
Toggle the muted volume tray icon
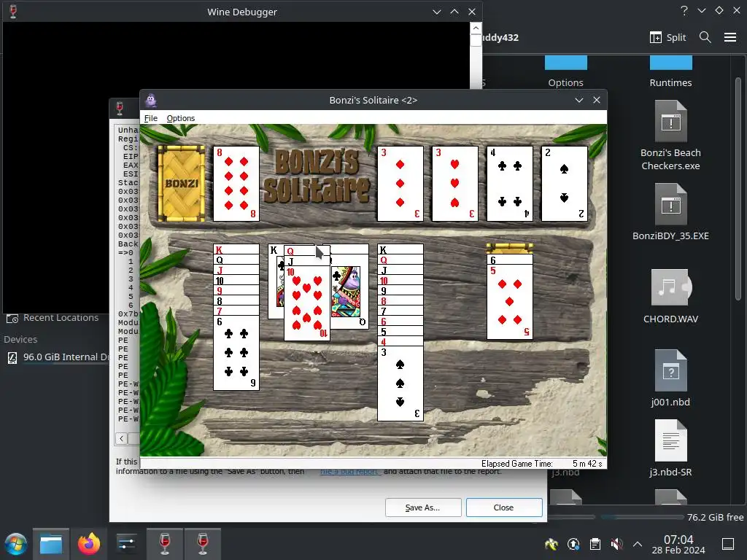pos(616,544)
